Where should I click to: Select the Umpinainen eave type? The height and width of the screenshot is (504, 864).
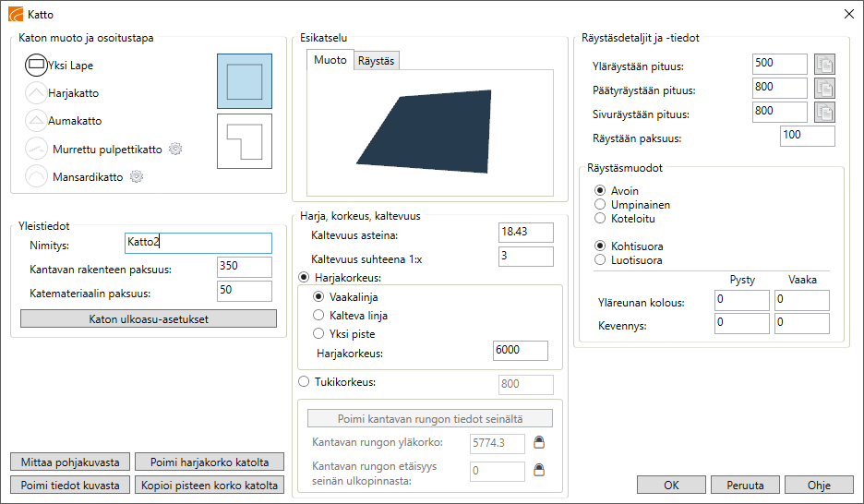(x=601, y=205)
